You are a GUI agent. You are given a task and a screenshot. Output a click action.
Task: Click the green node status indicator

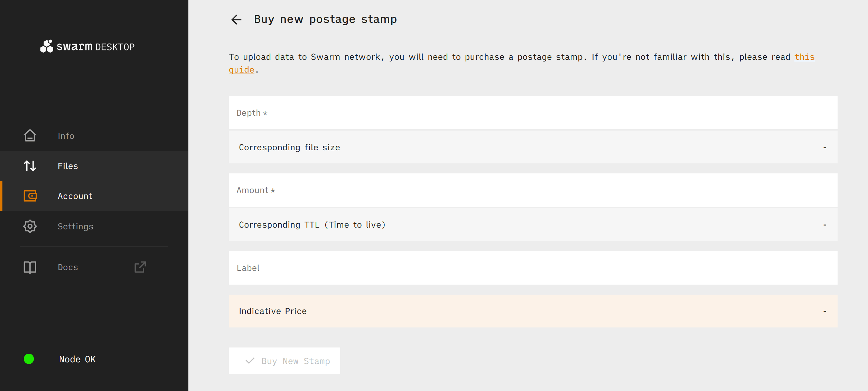pyautogui.click(x=29, y=359)
